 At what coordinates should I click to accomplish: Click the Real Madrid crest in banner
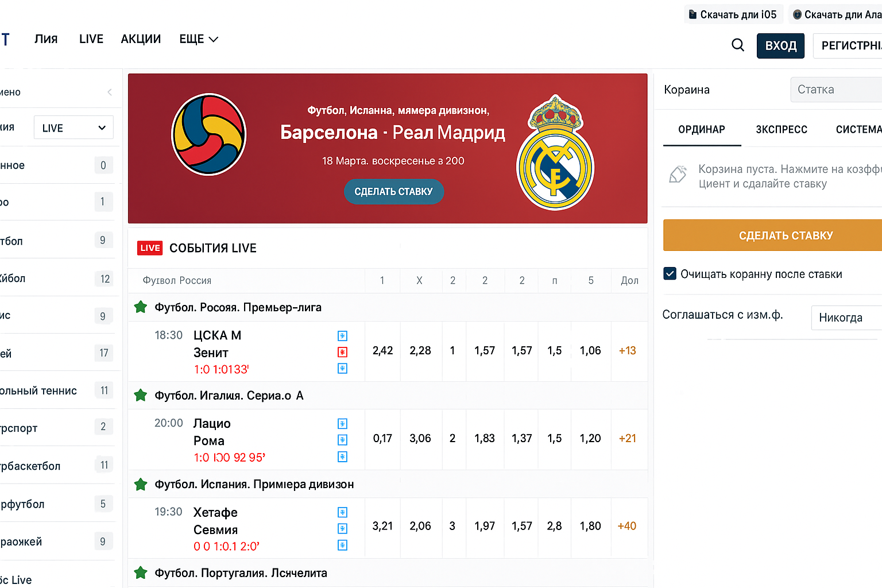(555, 153)
